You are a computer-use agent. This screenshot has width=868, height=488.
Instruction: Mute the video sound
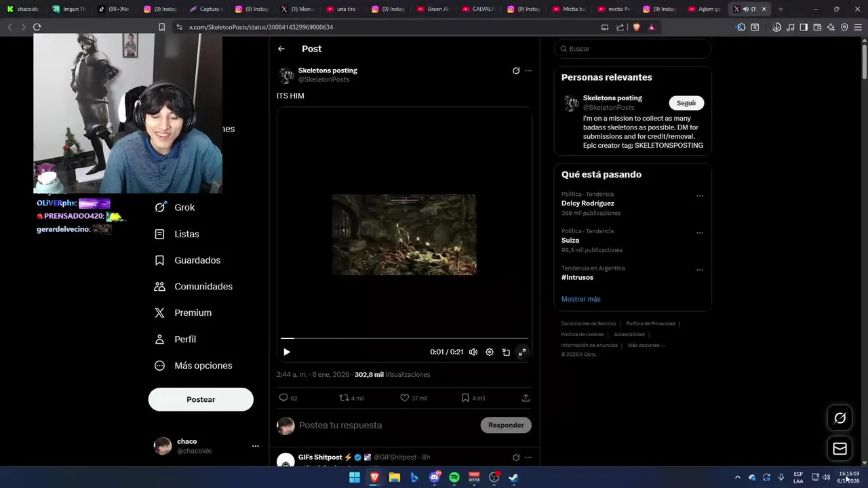tap(473, 352)
